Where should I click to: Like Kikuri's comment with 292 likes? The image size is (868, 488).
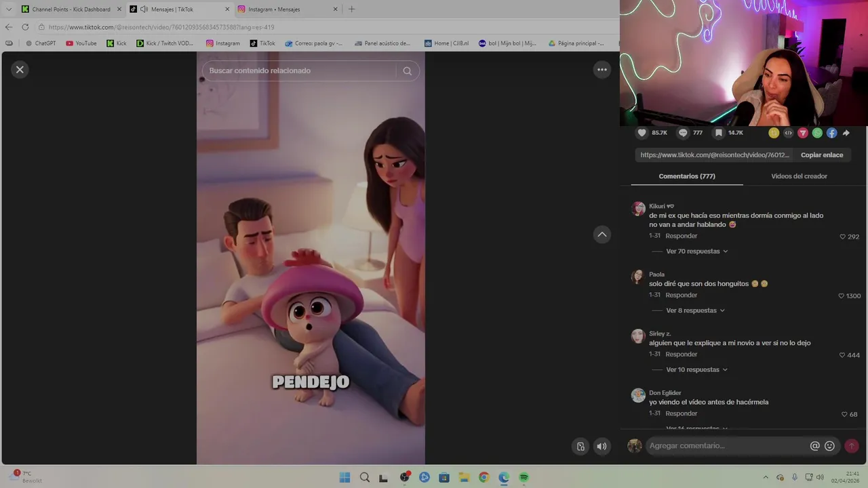point(842,237)
